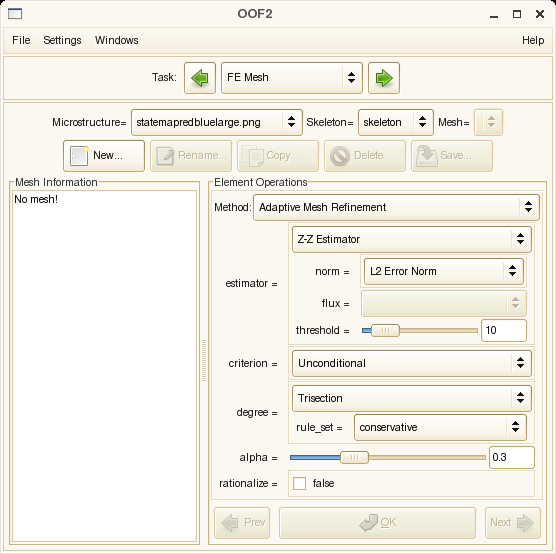Click the Next button
Viewport: 556px width, 554px height.
tap(512, 523)
